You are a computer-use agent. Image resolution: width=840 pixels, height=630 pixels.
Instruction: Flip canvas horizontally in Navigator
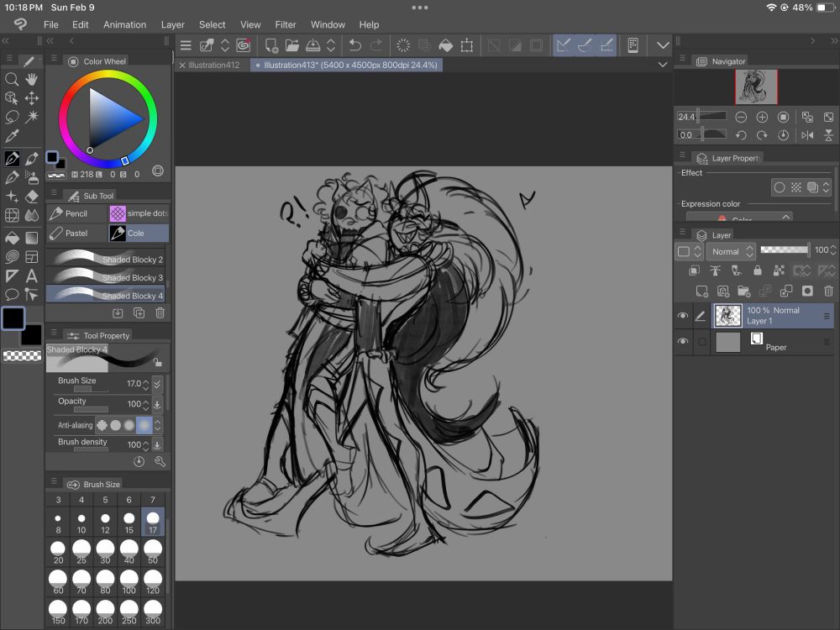point(807,134)
